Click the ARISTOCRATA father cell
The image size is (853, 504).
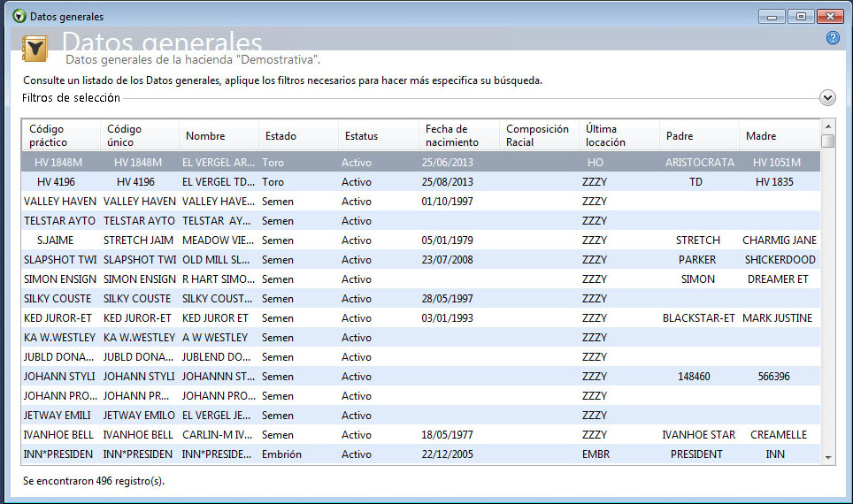pyautogui.click(x=699, y=162)
